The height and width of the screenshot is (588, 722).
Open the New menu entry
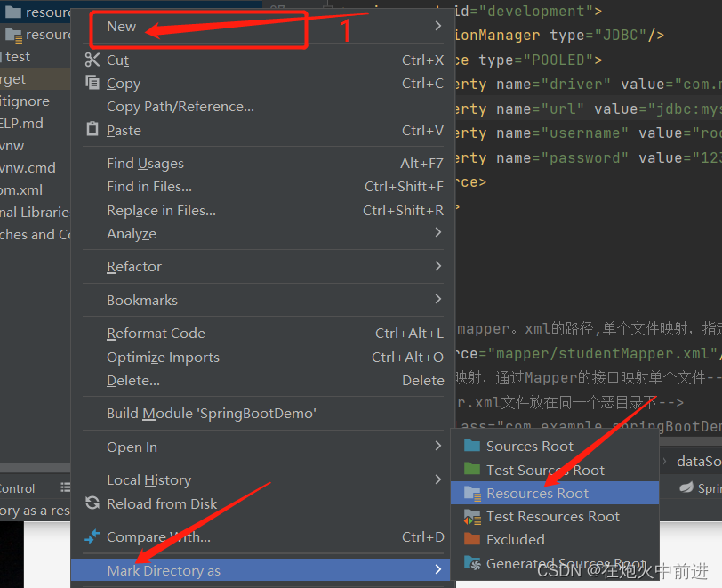point(263,27)
